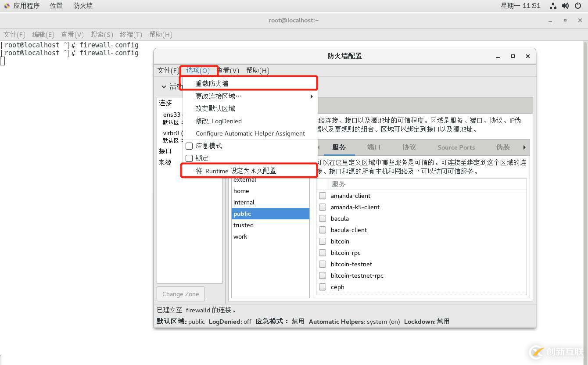Screen dimensions: 588x365
Task: Switch to the 端口 tab
Action: [x=374, y=147]
